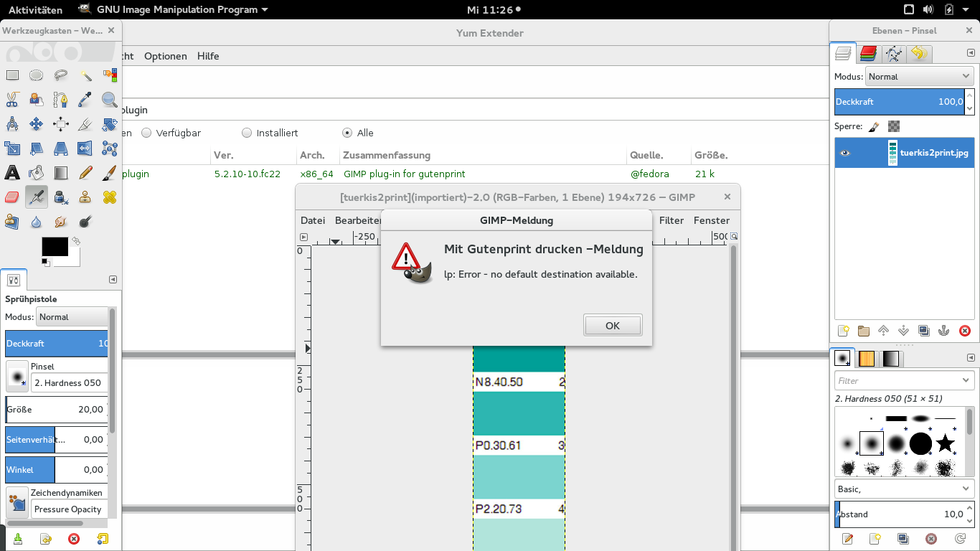Screen dimensions: 980x551
Task: Select the Paintbrush tool
Action: (110, 173)
